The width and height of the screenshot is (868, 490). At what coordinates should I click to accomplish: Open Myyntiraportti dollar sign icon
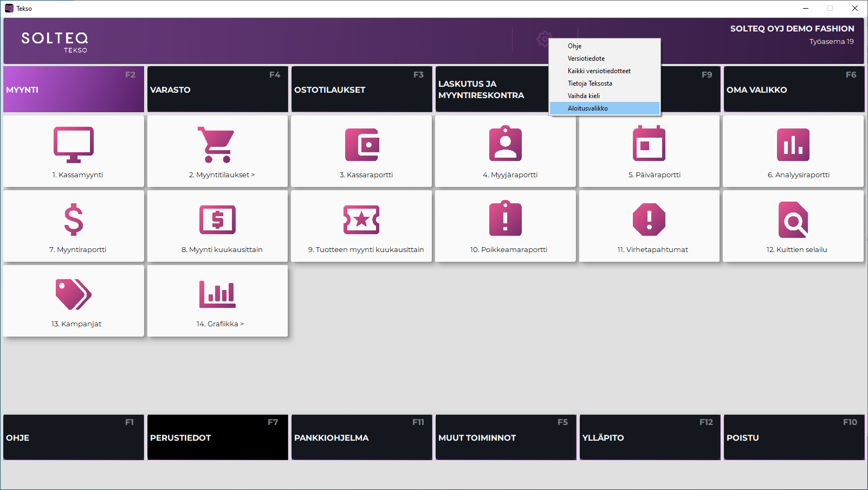pos(74,220)
